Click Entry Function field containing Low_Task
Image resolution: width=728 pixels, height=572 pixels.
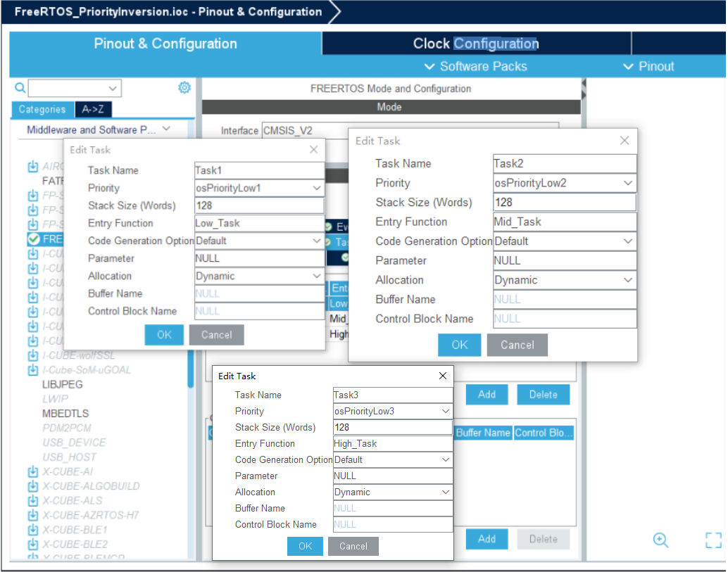(x=259, y=223)
